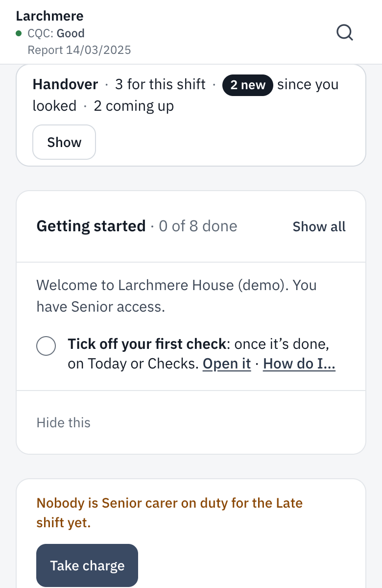The height and width of the screenshot is (588, 382).
Task: Select the 3 for this shift count
Action: coord(160,84)
